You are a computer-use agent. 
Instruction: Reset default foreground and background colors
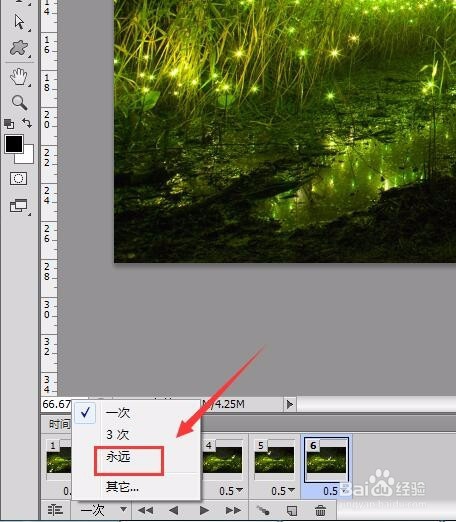tap(9, 124)
